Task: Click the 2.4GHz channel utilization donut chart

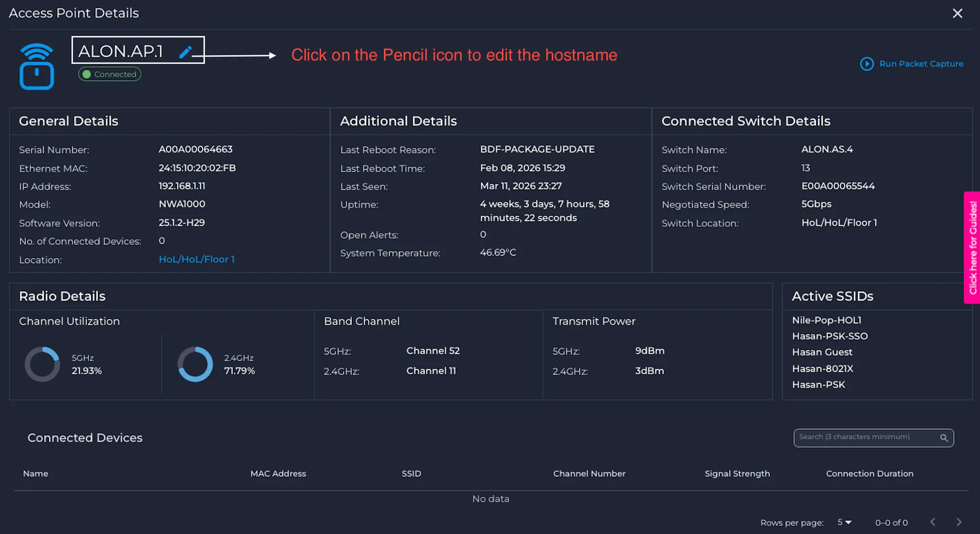Action: [195, 364]
